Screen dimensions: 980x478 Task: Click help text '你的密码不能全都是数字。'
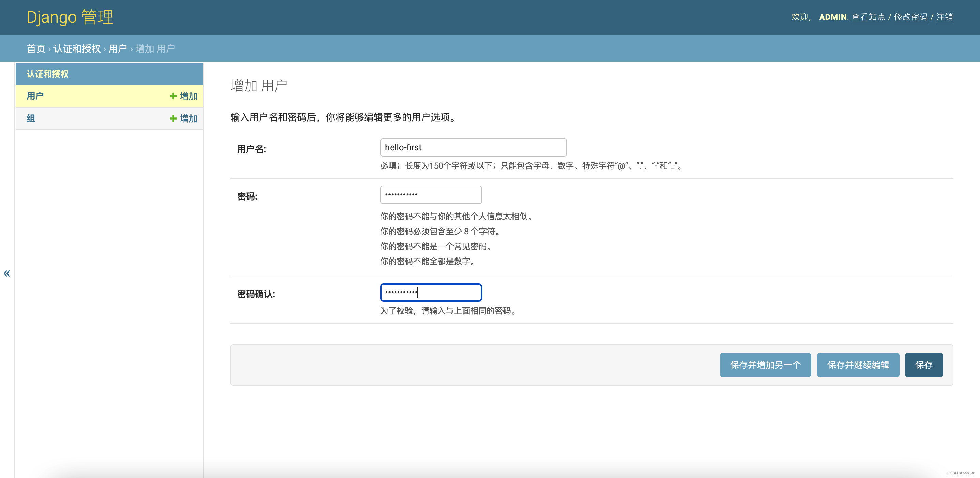coord(429,261)
